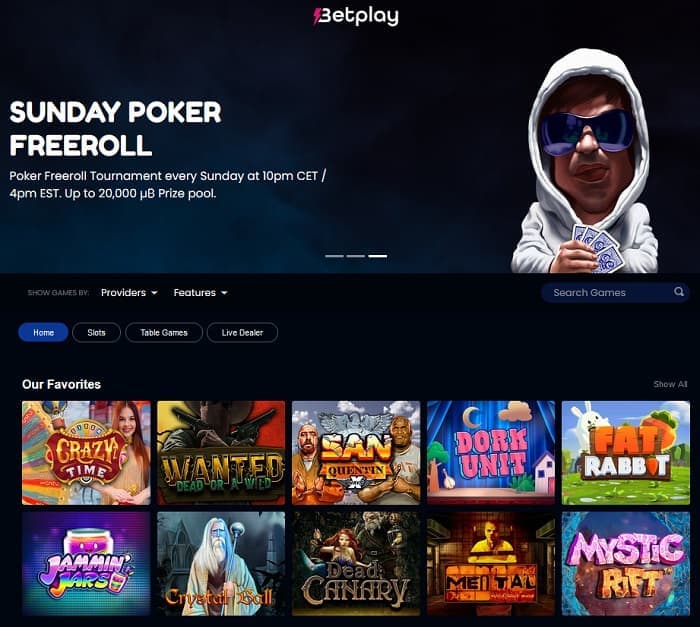Screen dimensions: 700x627
Task: Open the San Quentin game thumbnail
Action: [356, 453]
